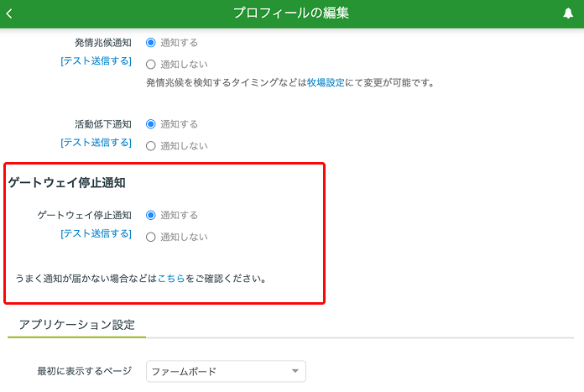Disable 活動低下通知 with 通知しない radio
This screenshot has height=392, width=584.
pyautogui.click(x=151, y=145)
